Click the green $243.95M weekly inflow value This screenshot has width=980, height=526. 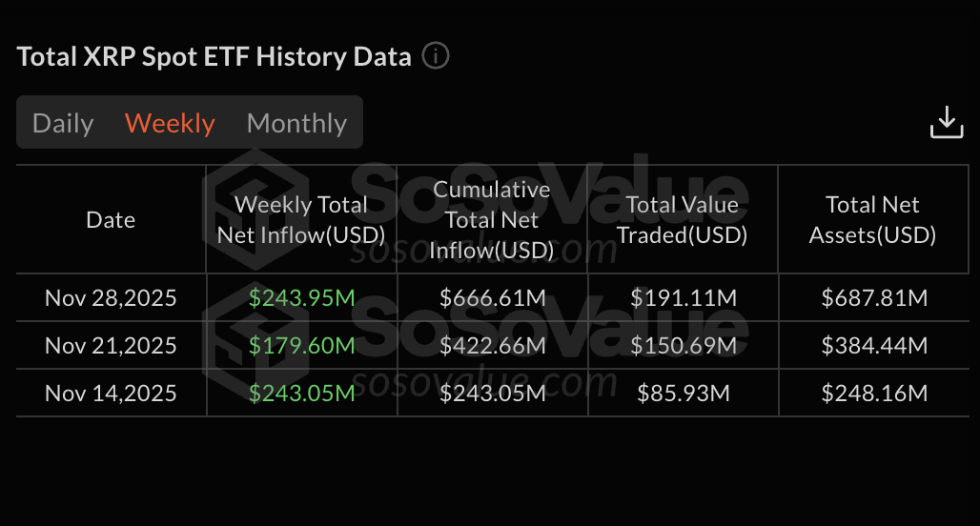click(301, 298)
